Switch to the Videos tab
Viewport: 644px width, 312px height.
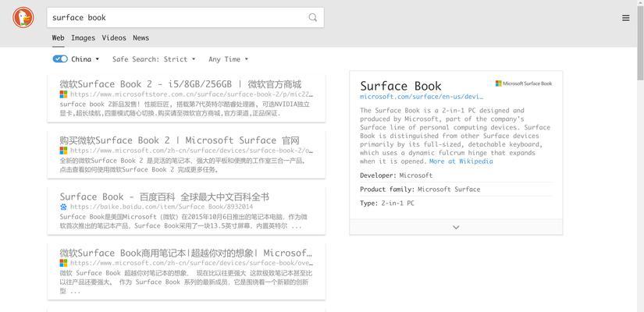point(114,37)
